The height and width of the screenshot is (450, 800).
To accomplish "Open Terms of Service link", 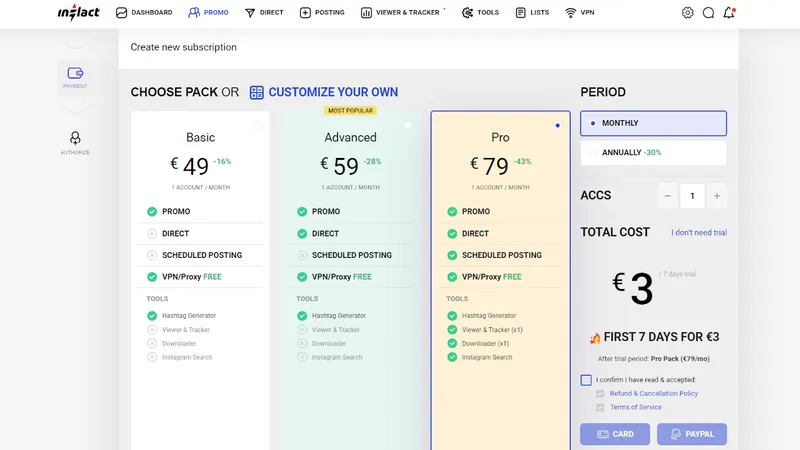I will [636, 407].
